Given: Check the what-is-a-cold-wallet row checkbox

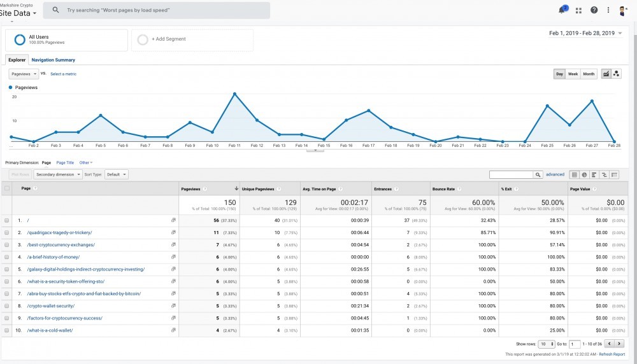Looking at the screenshot, I should click(x=7, y=330).
